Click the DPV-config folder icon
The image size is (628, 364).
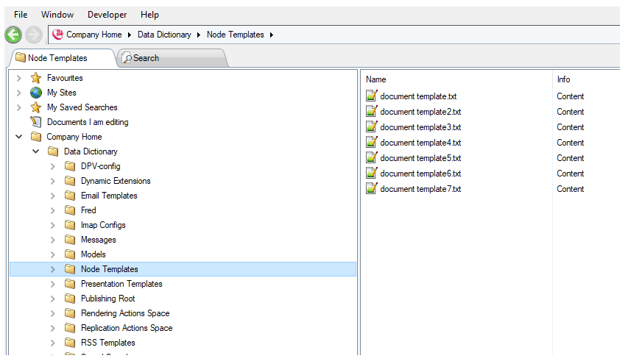(70, 166)
